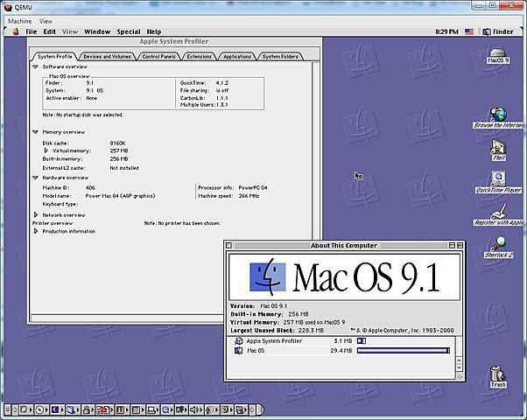The width and height of the screenshot is (527, 420).
Task: Switch to the Extensions tab
Action: click(199, 57)
